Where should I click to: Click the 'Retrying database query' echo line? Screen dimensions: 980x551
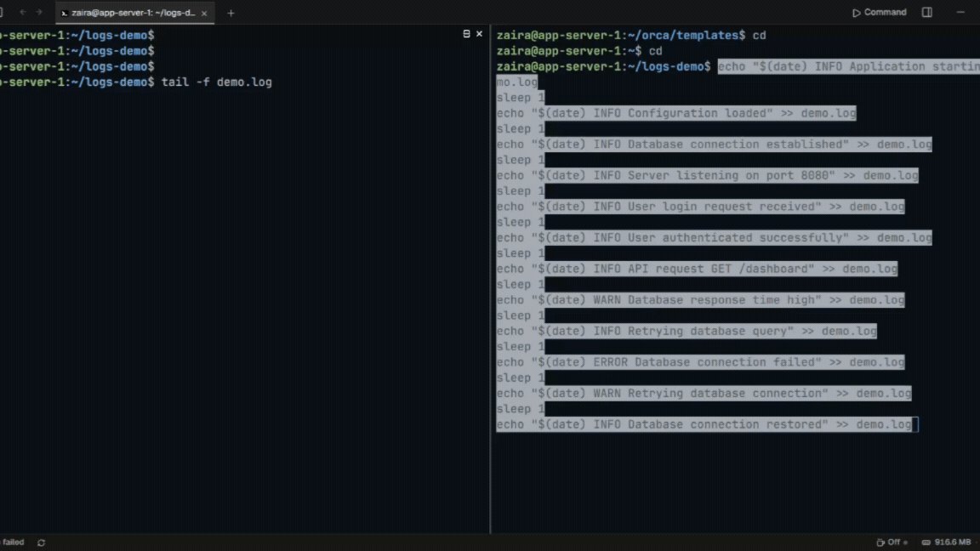coord(687,331)
